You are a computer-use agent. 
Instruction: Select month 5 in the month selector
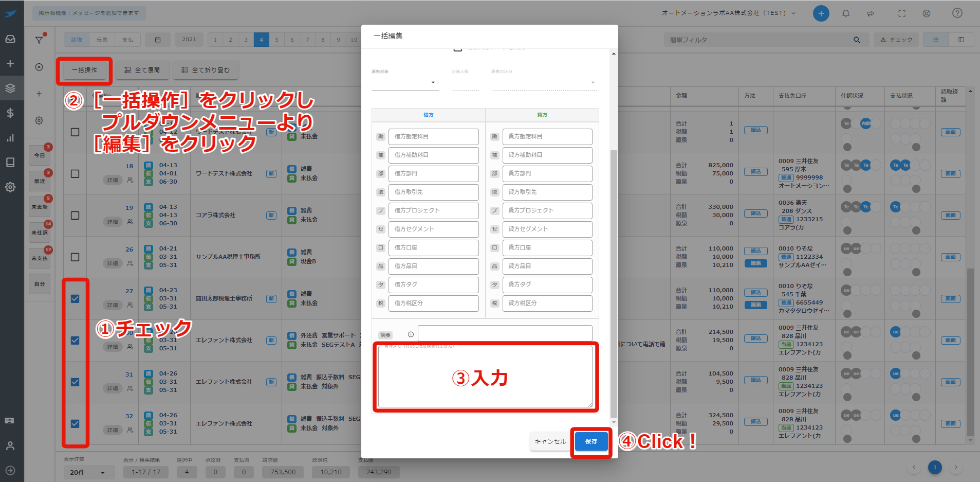277,40
